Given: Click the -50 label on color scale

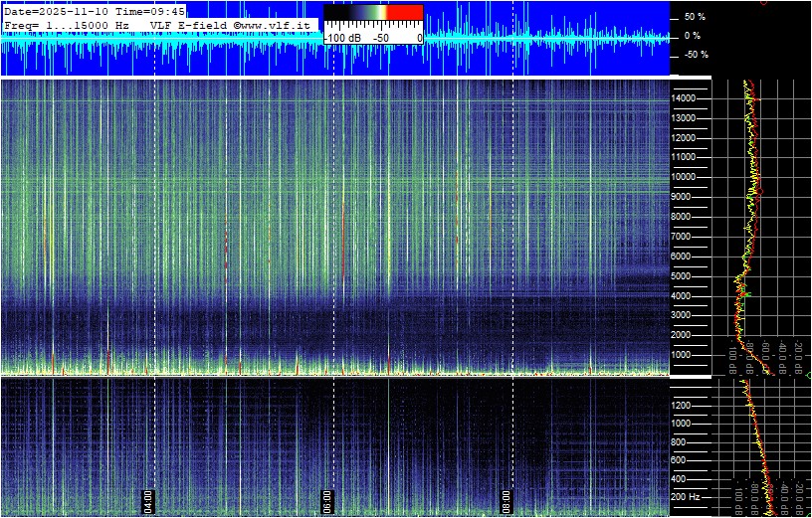Looking at the screenshot, I should (x=380, y=38).
